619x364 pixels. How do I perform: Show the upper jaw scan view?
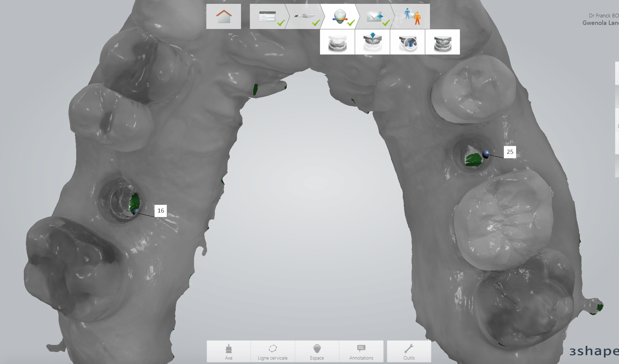point(372,42)
